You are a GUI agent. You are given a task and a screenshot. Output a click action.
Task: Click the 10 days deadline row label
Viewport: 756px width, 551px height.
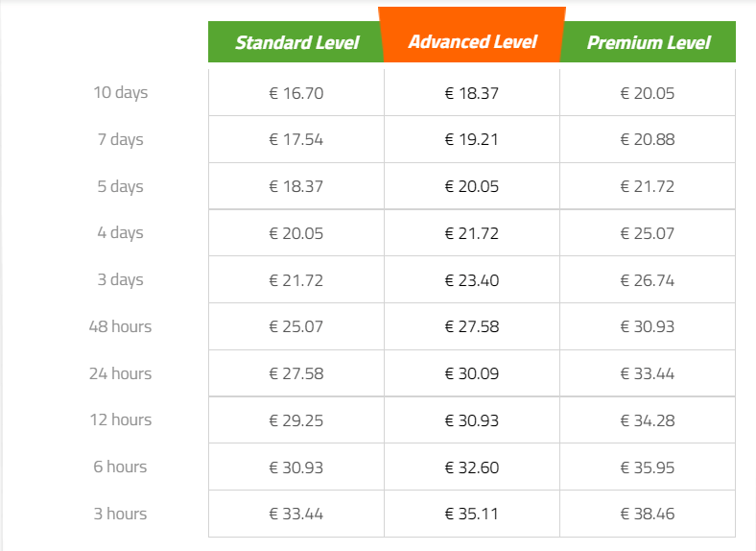pyautogui.click(x=121, y=92)
